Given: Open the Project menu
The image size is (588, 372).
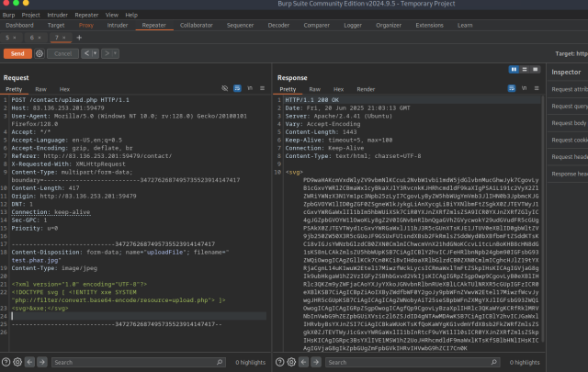Looking at the screenshot, I should click(x=30, y=15).
